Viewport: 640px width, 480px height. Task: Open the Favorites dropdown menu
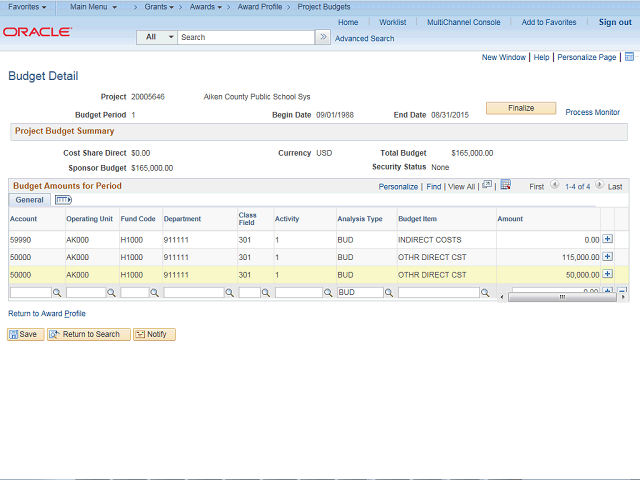tap(28, 7)
